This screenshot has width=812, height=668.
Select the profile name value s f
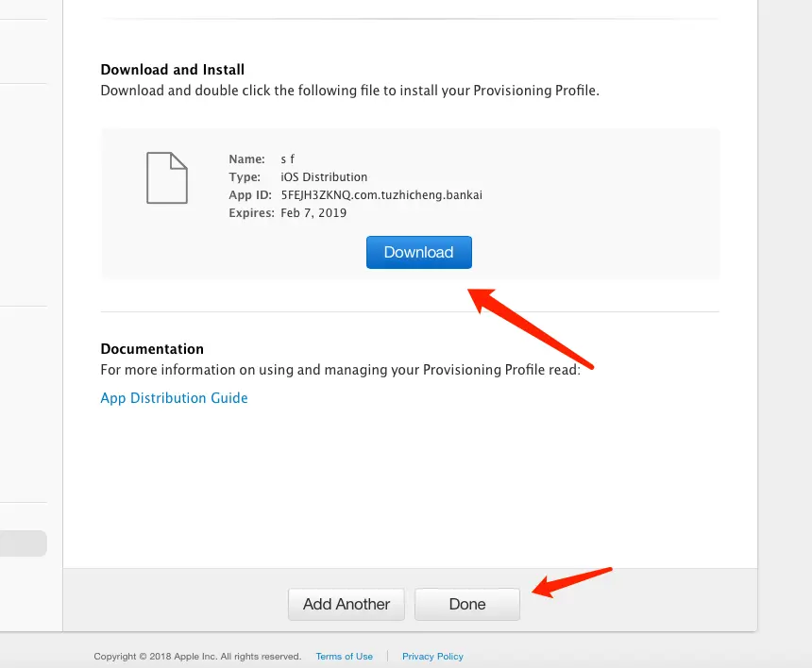pos(287,159)
